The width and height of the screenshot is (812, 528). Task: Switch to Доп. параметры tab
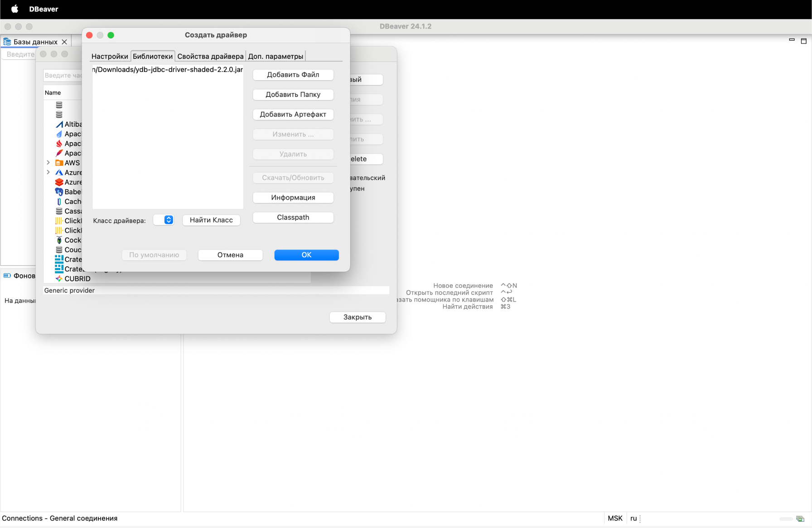(275, 56)
